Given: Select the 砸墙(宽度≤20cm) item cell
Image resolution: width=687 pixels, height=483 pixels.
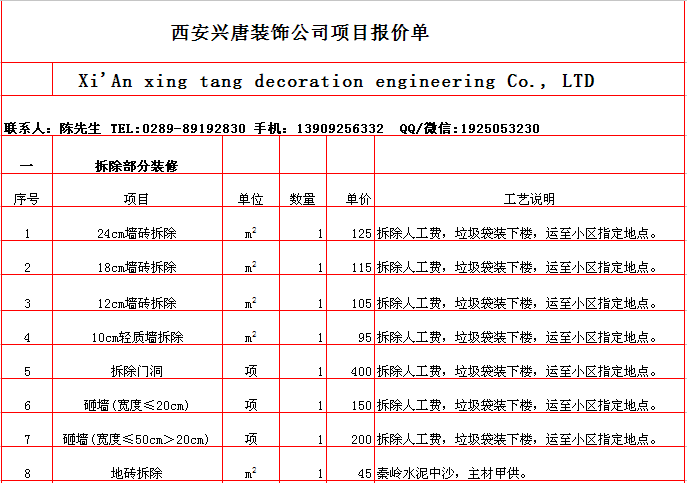Looking at the screenshot, I should [x=136, y=405].
